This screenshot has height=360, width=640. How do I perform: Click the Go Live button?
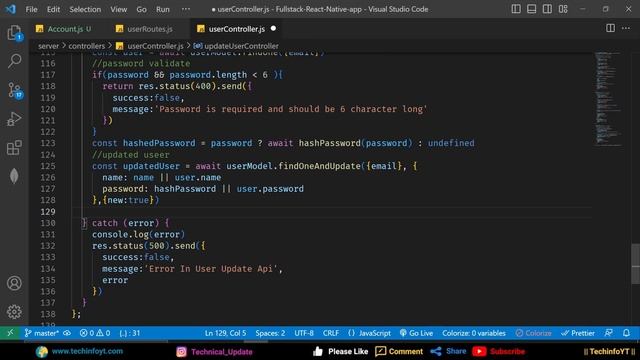coord(416,333)
